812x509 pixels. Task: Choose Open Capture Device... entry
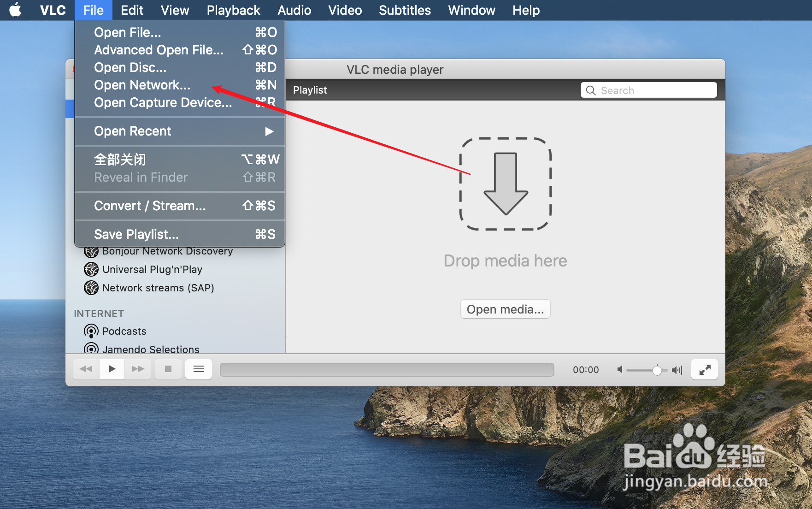click(180, 102)
